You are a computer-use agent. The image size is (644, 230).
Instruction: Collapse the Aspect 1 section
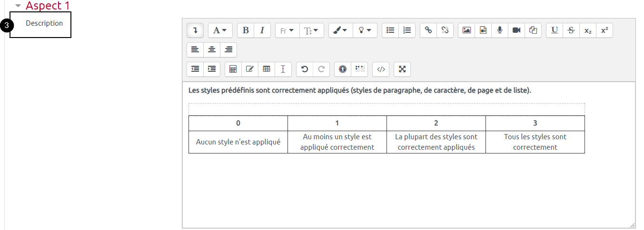[18, 6]
